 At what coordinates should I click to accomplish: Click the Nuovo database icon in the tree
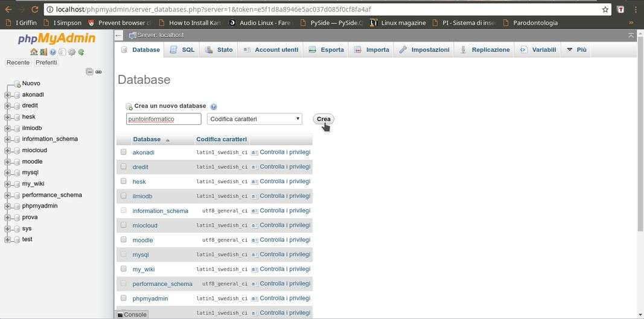click(17, 84)
